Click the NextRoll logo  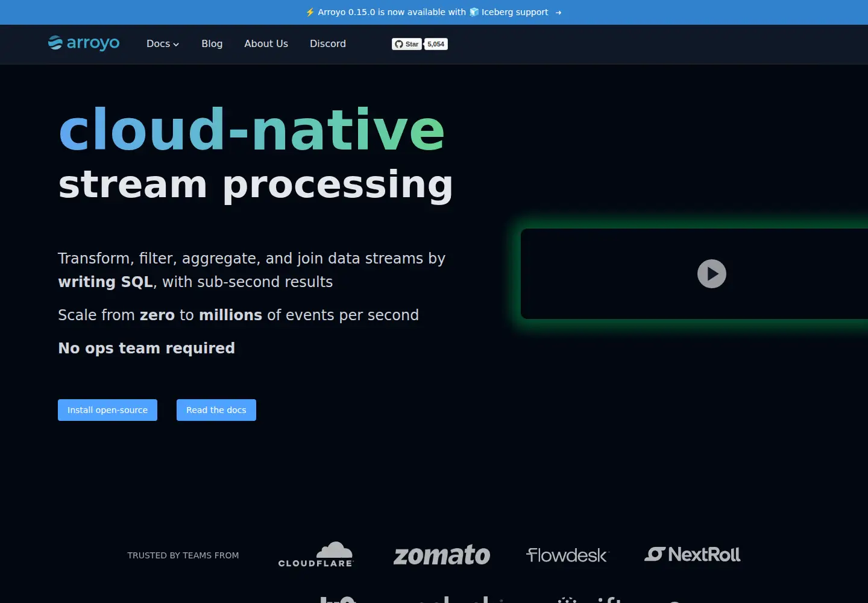point(693,554)
